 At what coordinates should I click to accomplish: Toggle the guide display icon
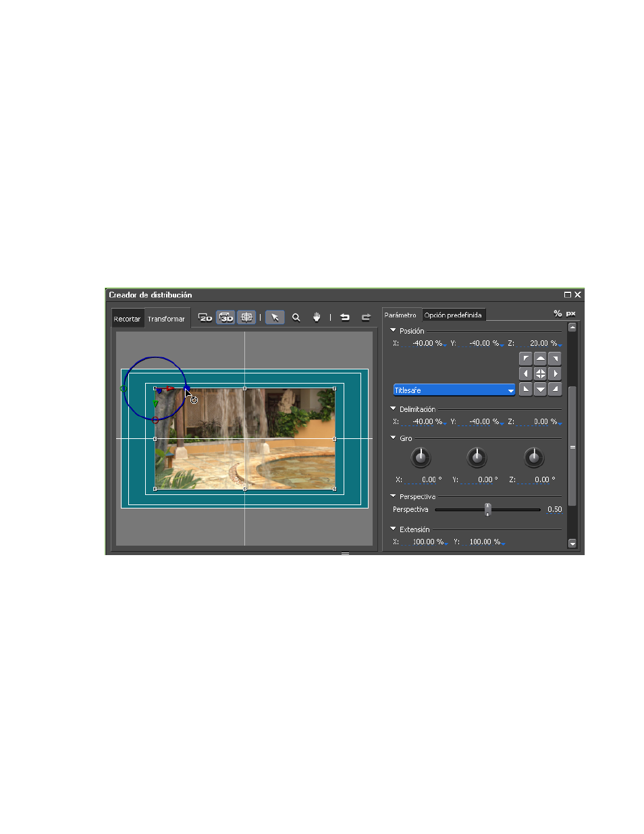coord(246,317)
